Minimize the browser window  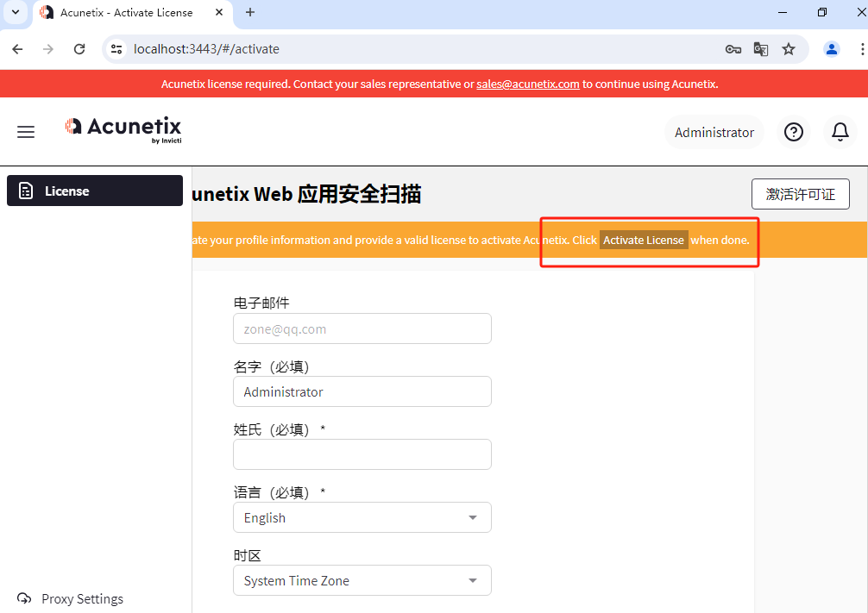783,12
